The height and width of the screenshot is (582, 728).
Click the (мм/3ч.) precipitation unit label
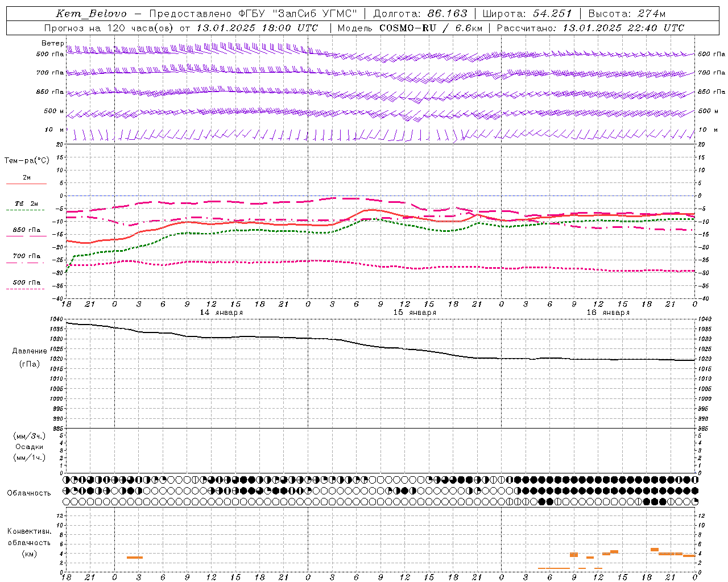pos(30,436)
